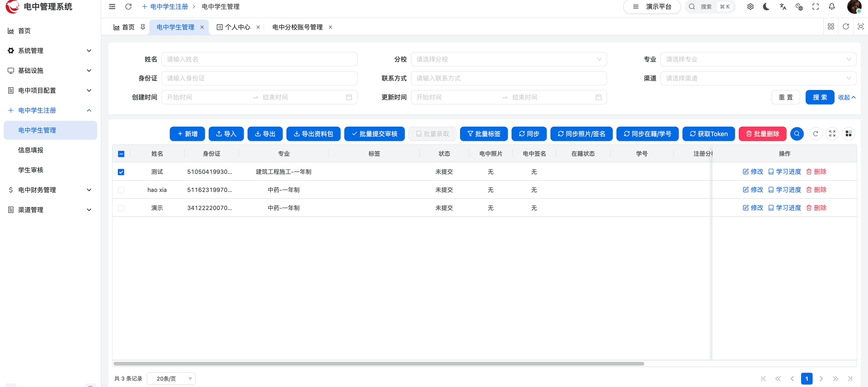868x387 pixels.
Task: Click the pin icon on 首页 tab
Action: (x=143, y=27)
